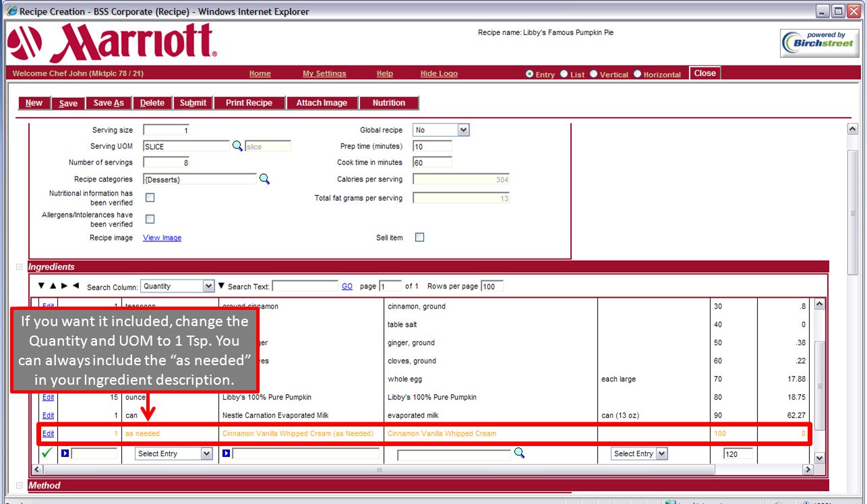
Task: Click the Cook time in minutes field
Action: point(432,162)
